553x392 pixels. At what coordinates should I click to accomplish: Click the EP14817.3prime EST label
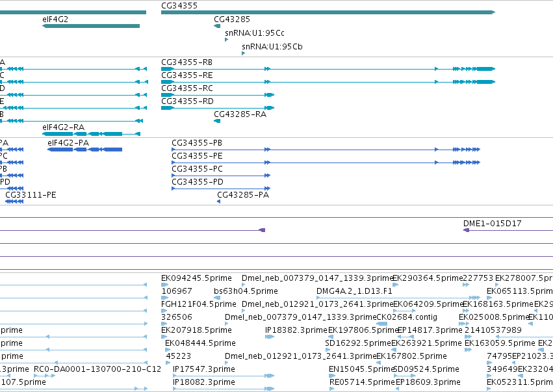coord(430,330)
